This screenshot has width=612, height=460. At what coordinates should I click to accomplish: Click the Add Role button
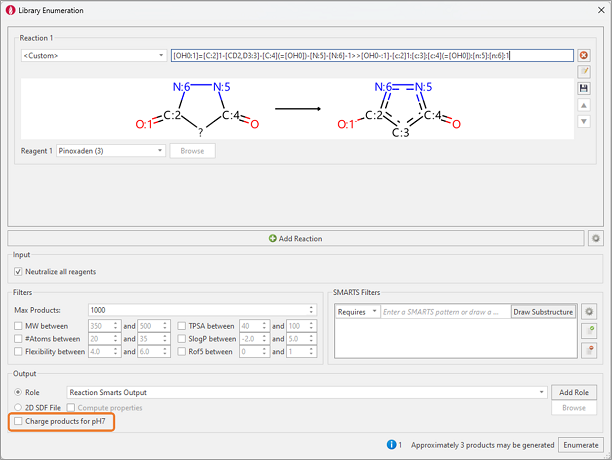click(x=574, y=393)
